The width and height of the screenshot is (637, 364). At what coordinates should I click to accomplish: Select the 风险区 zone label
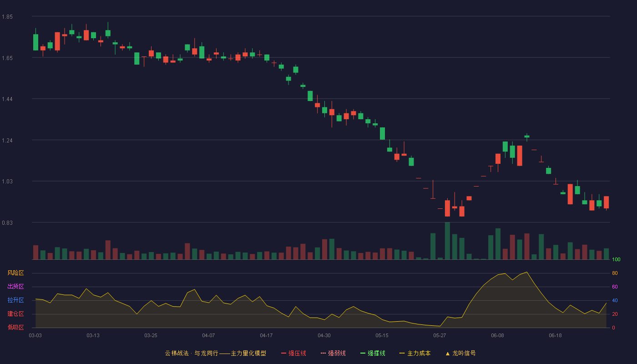click(x=15, y=273)
